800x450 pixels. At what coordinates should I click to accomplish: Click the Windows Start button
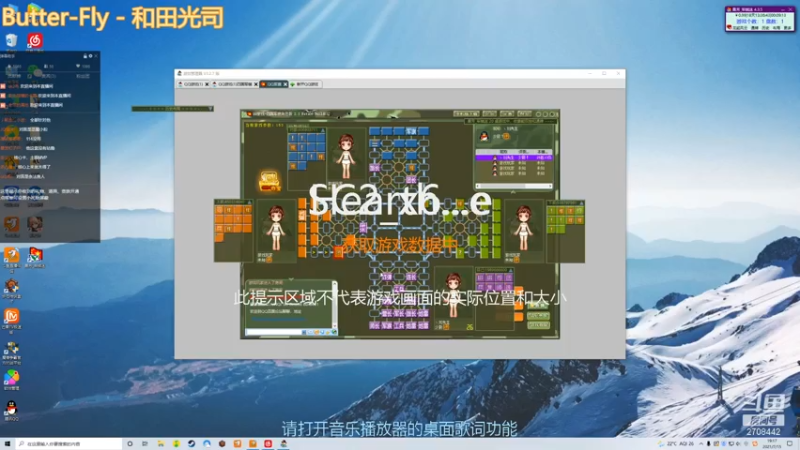(x=7, y=444)
